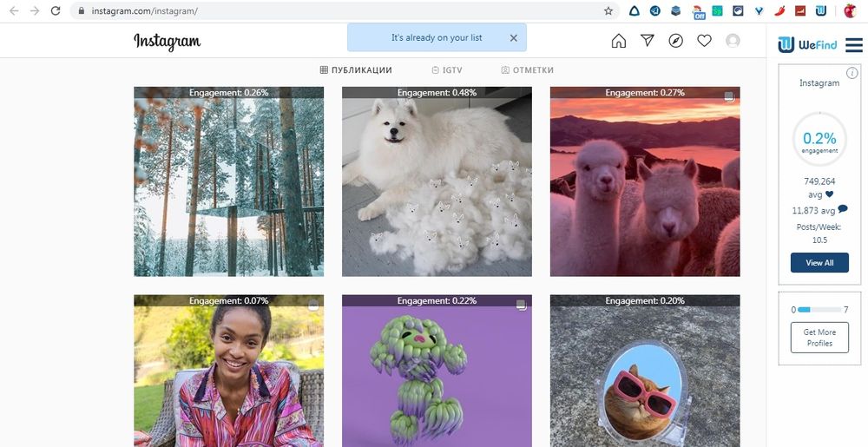Open the Explore compass icon
868x447 pixels.
point(675,41)
